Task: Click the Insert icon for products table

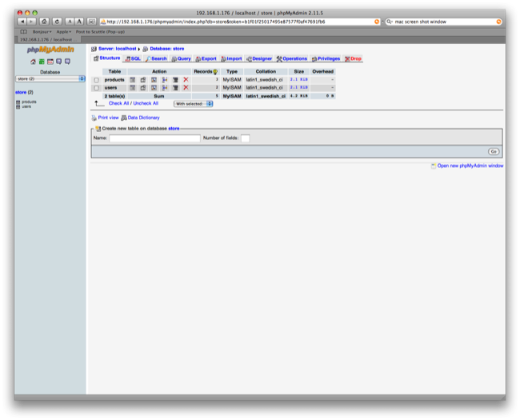Action: point(165,80)
